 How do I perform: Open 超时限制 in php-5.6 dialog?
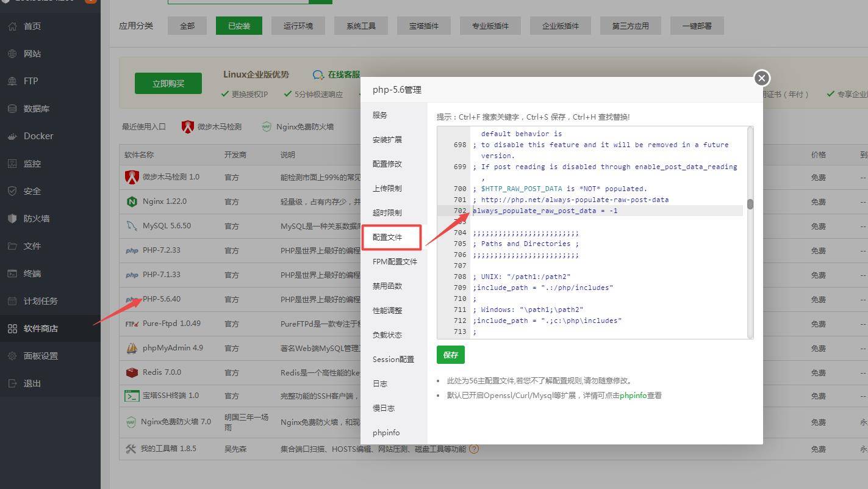(x=394, y=212)
